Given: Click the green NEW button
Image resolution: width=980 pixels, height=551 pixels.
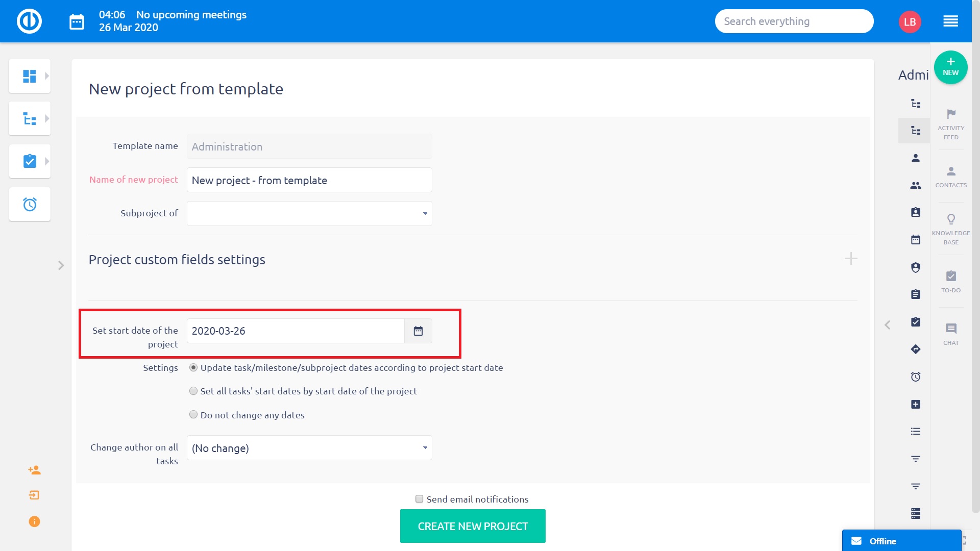Looking at the screenshot, I should pyautogui.click(x=950, y=67).
